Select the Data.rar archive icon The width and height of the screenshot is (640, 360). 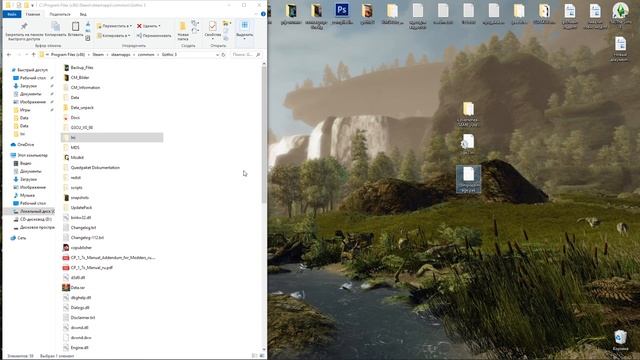(66, 288)
